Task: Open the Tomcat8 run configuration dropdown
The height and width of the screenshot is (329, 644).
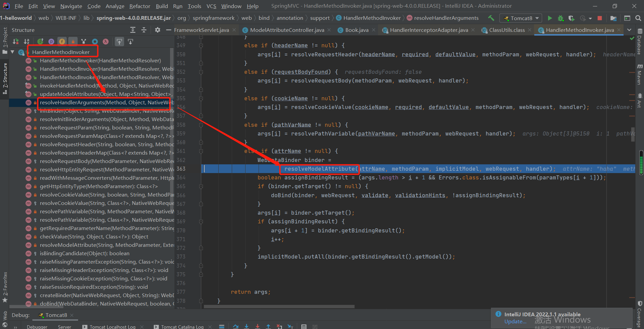Action: point(521,18)
